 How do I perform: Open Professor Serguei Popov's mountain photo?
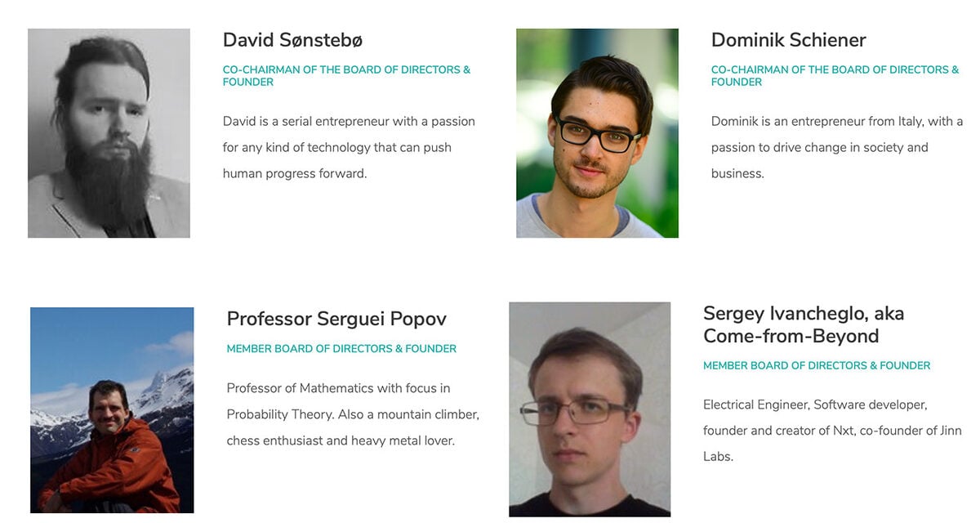112,410
